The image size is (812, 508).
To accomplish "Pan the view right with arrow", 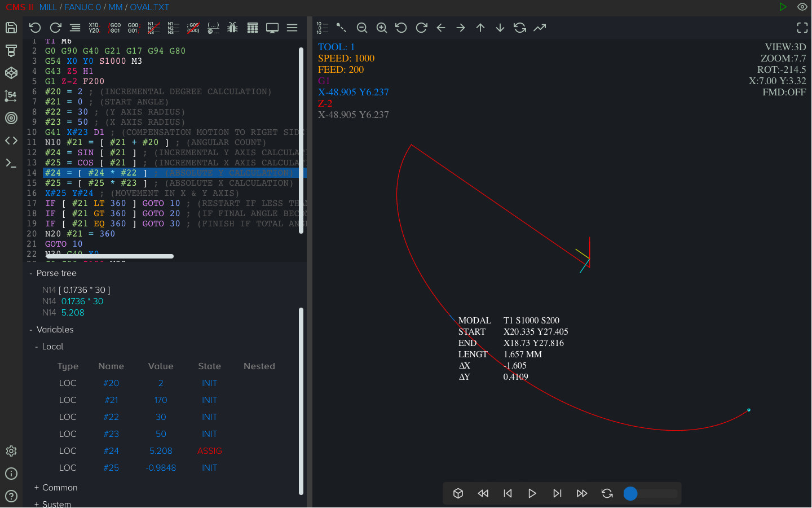I will point(461,28).
